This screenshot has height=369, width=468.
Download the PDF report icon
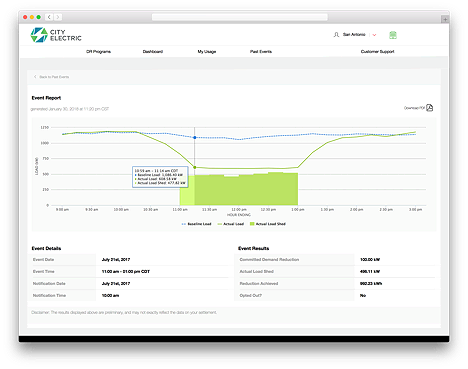tap(430, 108)
